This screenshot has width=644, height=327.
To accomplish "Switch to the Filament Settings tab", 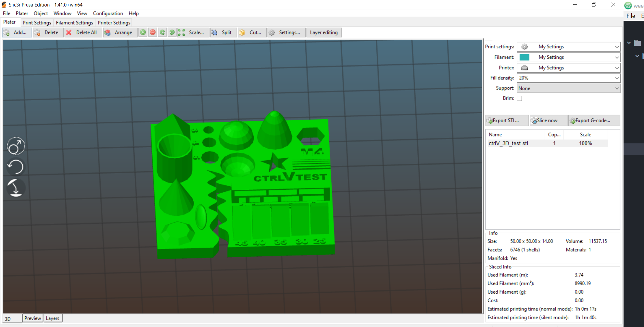I will pyautogui.click(x=74, y=23).
